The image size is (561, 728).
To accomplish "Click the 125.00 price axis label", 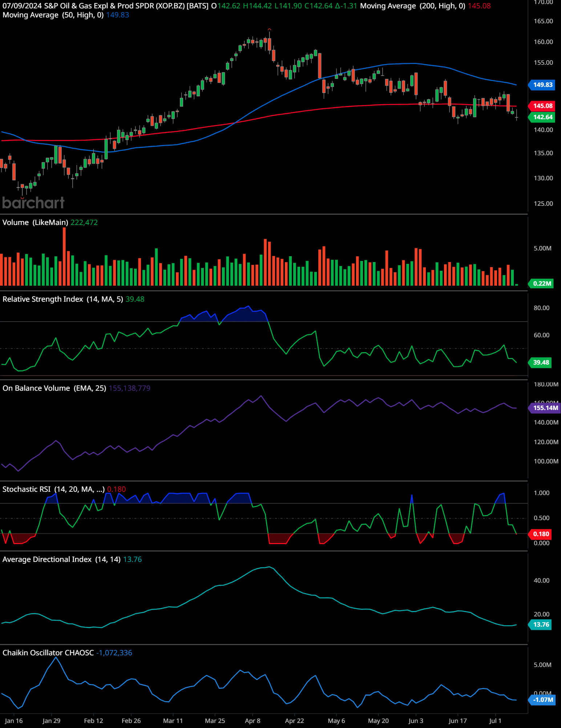I will pyautogui.click(x=543, y=204).
